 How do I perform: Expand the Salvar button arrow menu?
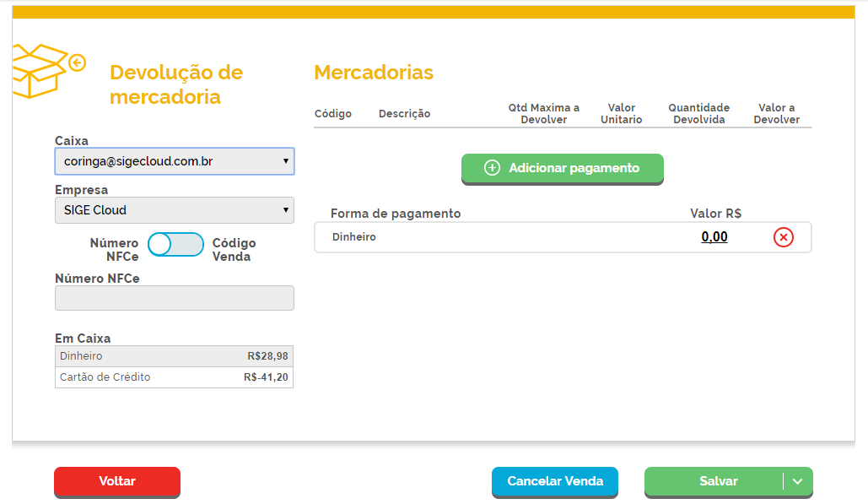[798, 481]
